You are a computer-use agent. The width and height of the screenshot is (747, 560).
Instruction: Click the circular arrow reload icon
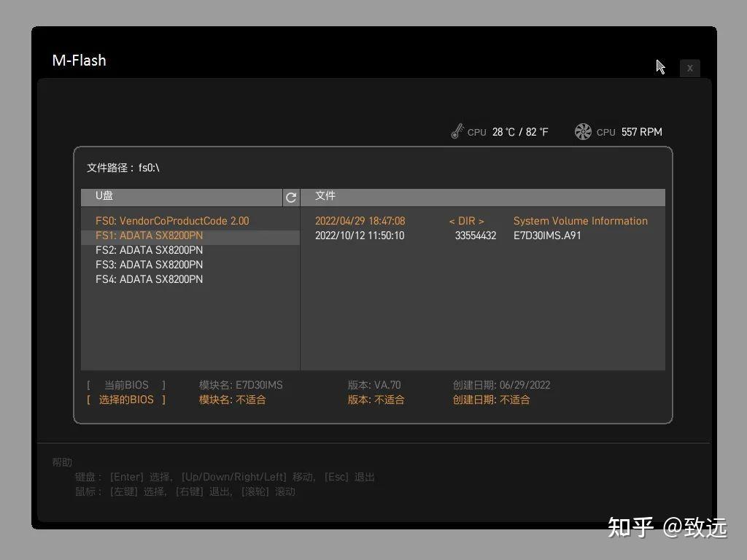[290, 197]
